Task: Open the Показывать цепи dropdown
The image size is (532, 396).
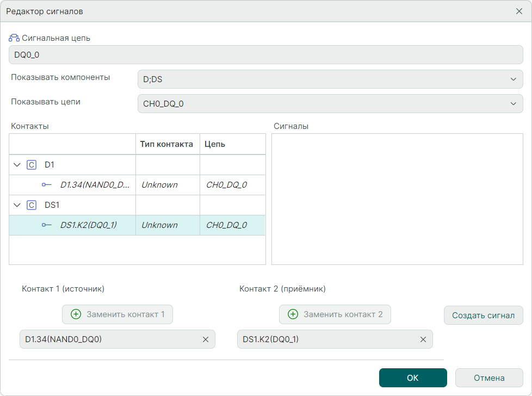Action: tap(330, 104)
